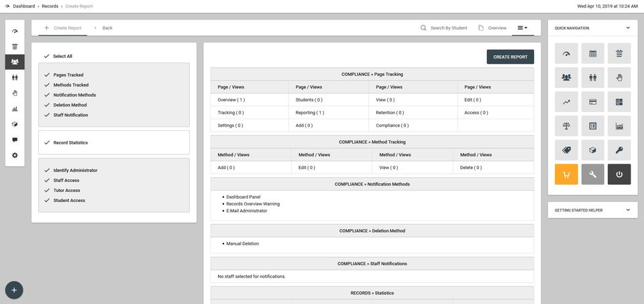Click the Records Overview Warning bullet item
The width and height of the screenshot is (644, 304).
[x=253, y=204]
